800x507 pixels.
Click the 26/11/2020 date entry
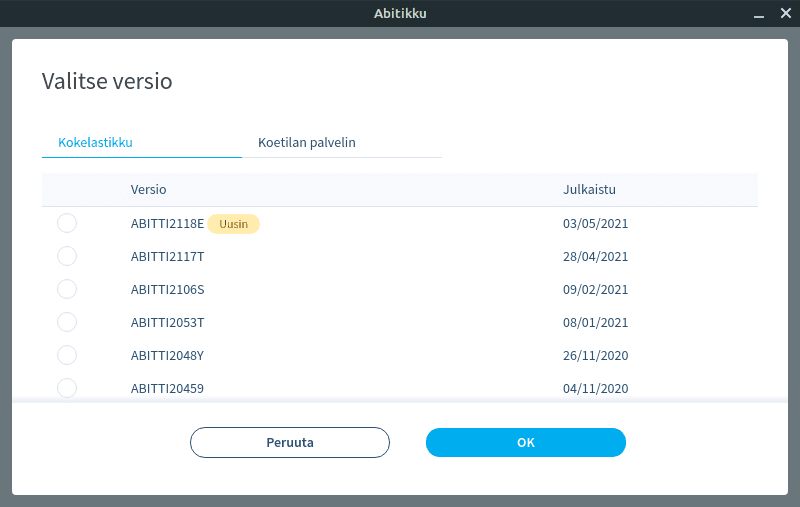pos(595,356)
